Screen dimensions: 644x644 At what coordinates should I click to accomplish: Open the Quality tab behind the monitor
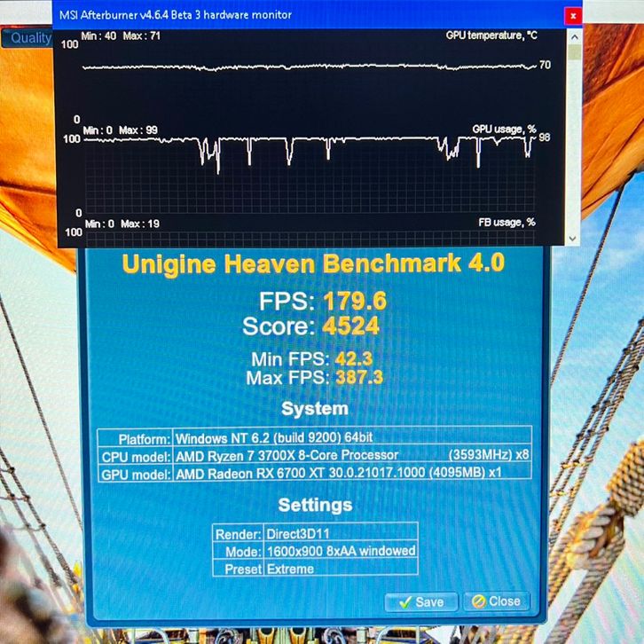[x=30, y=38]
